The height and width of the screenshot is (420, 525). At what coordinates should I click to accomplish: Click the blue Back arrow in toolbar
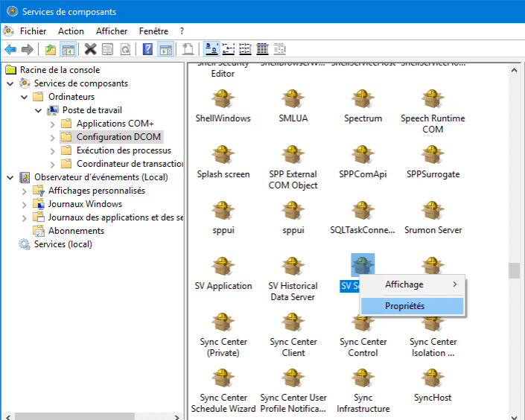[x=10, y=49]
